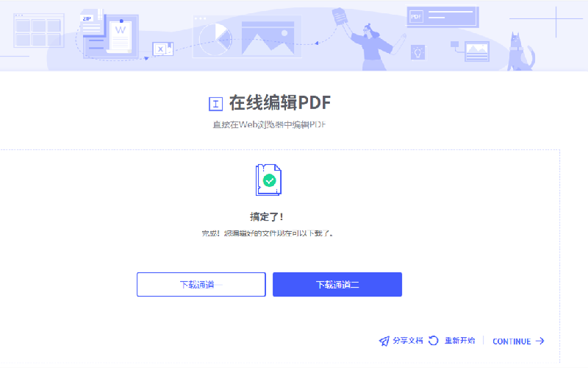
Task: Click the arrow icon beside CONTINUE
Action: click(539, 341)
